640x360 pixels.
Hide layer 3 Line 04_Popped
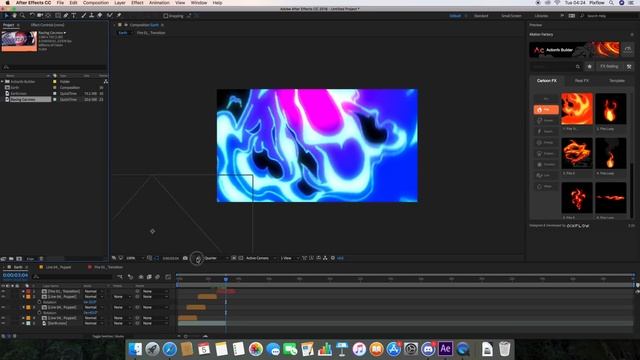click(x=3, y=307)
